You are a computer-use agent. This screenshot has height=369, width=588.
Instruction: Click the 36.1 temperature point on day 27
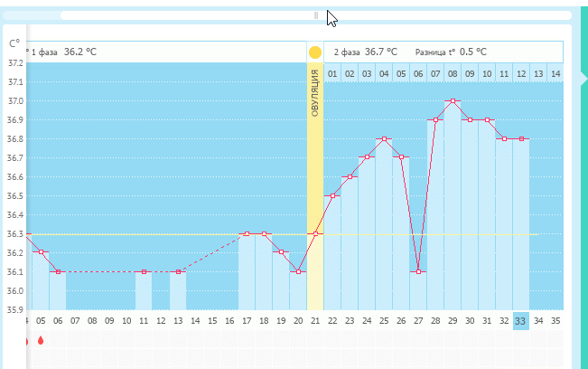pos(418,271)
